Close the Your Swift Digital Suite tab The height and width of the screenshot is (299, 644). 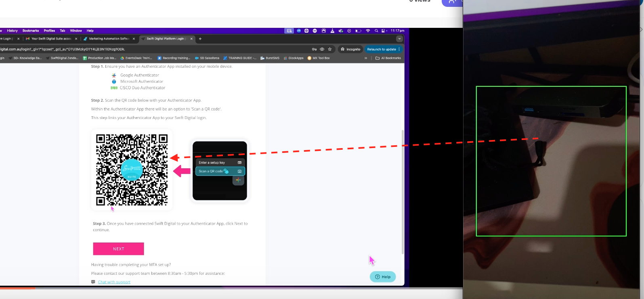point(76,39)
